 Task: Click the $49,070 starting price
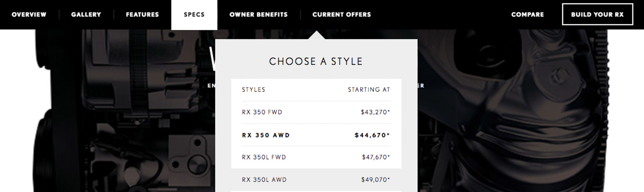point(375,180)
